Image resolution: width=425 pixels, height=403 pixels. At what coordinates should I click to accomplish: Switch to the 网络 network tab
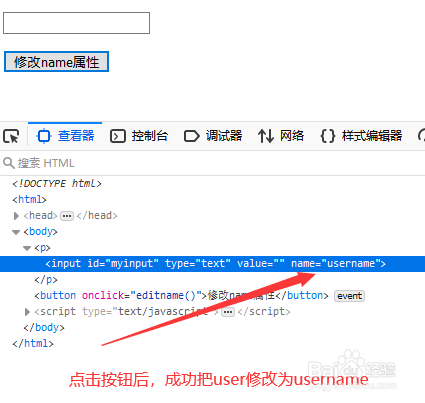[281, 136]
